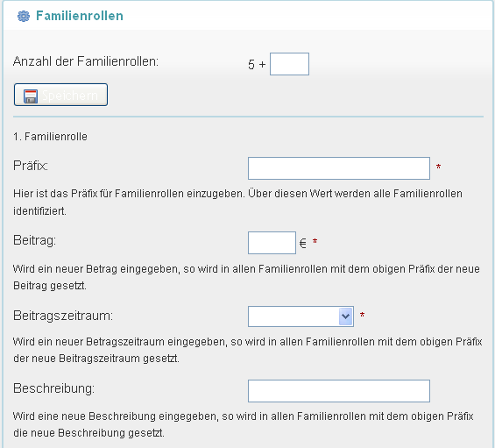Viewport: 495px width, 448px height.
Task: Click the 'Anzahl der Familienrollen' label
Action: [x=86, y=61]
